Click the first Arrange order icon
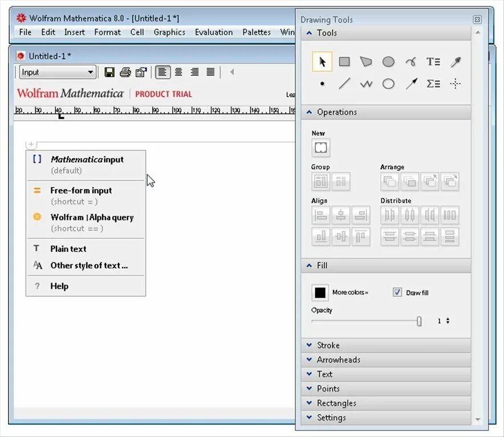 (x=390, y=182)
